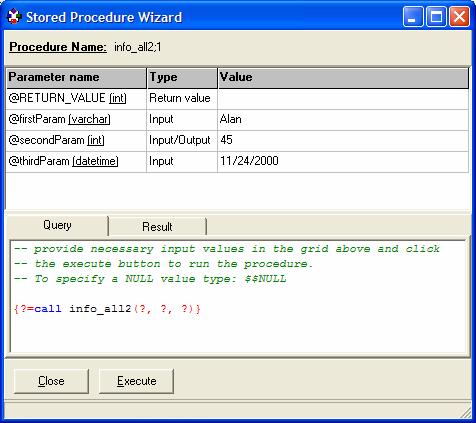This screenshot has width=476, height=423.
Task: Click the call info_all2 query line
Action: coord(107,309)
